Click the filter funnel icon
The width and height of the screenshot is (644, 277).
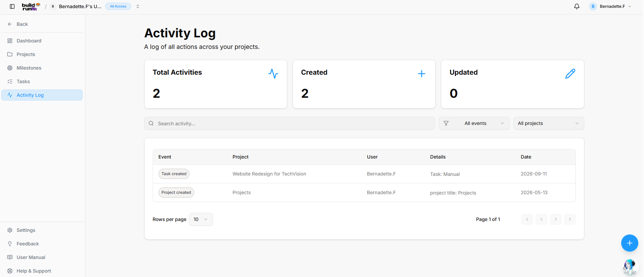(x=446, y=123)
